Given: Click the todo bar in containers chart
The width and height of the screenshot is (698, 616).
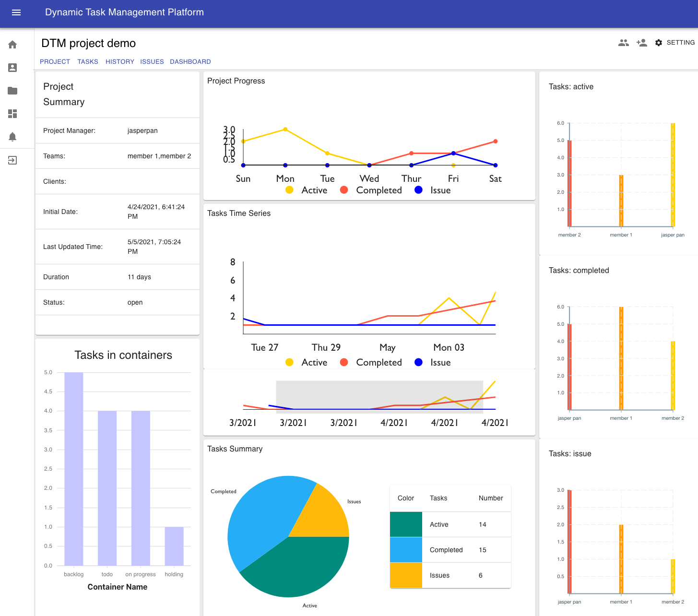Looking at the screenshot, I should tap(107, 488).
